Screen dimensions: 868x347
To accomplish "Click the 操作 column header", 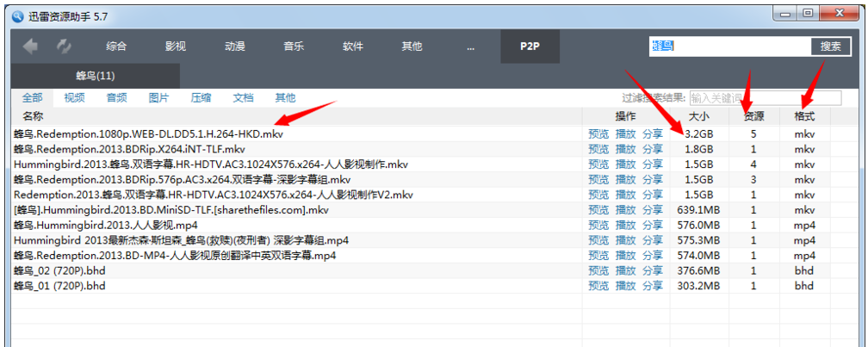I will click(625, 116).
